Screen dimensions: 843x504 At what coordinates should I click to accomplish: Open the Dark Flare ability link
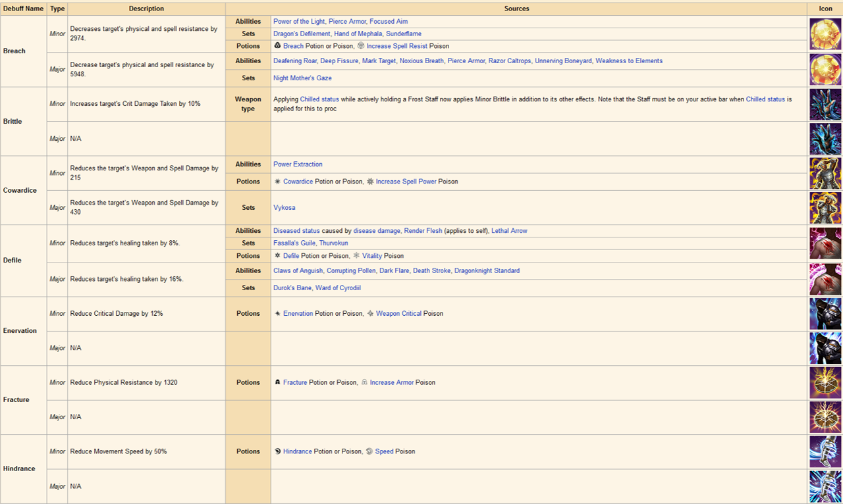pos(394,270)
